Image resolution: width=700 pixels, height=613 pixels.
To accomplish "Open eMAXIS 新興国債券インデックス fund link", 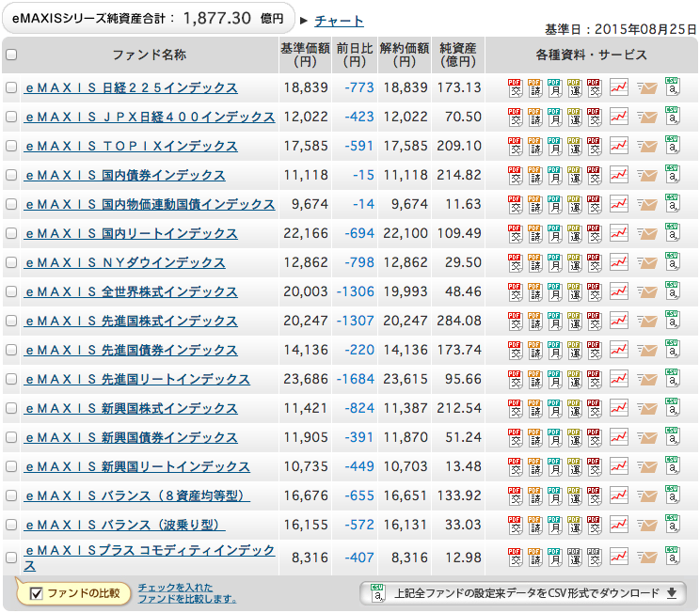I will click(131, 438).
